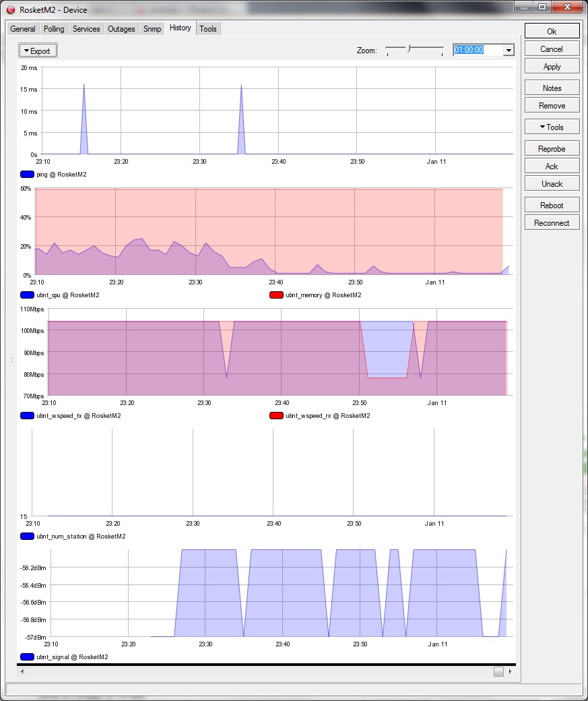Click the Reprobe button
This screenshot has height=701, width=588.
(552, 149)
